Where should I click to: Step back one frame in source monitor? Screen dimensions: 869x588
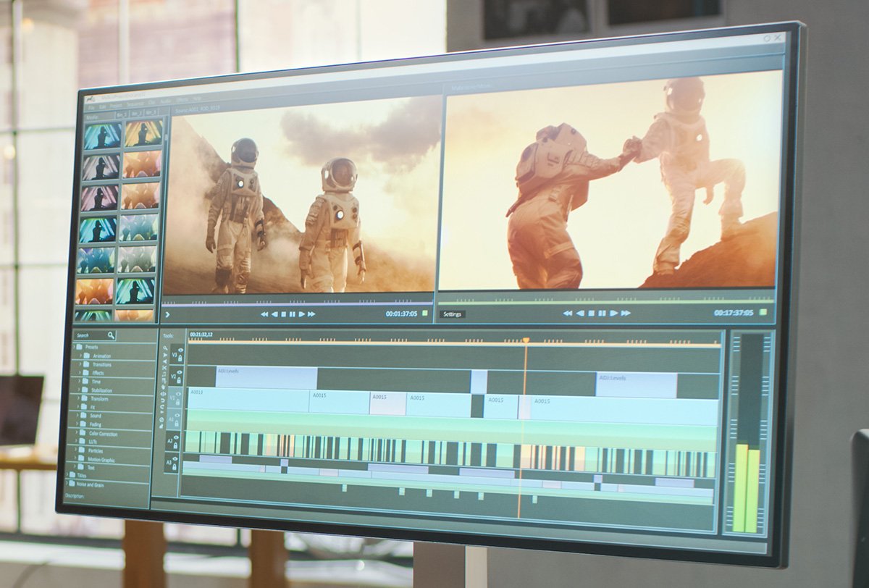click(274, 314)
